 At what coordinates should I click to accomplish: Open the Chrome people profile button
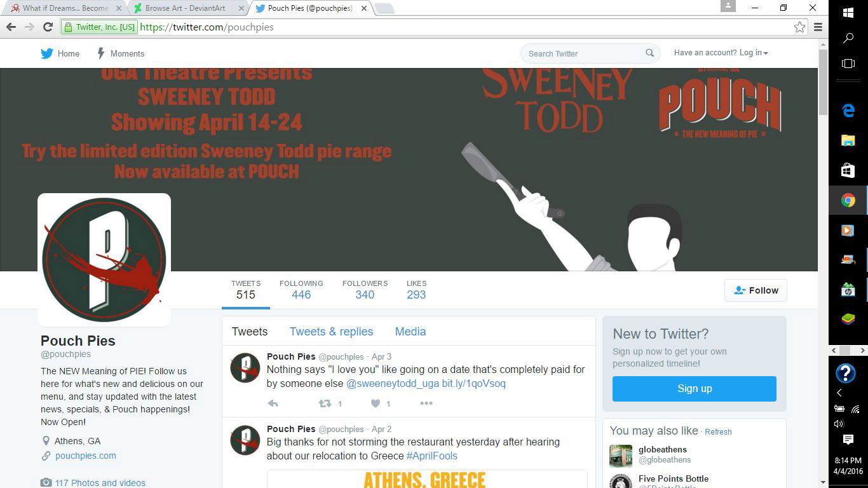pyautogui.click(x=728, y=6)
